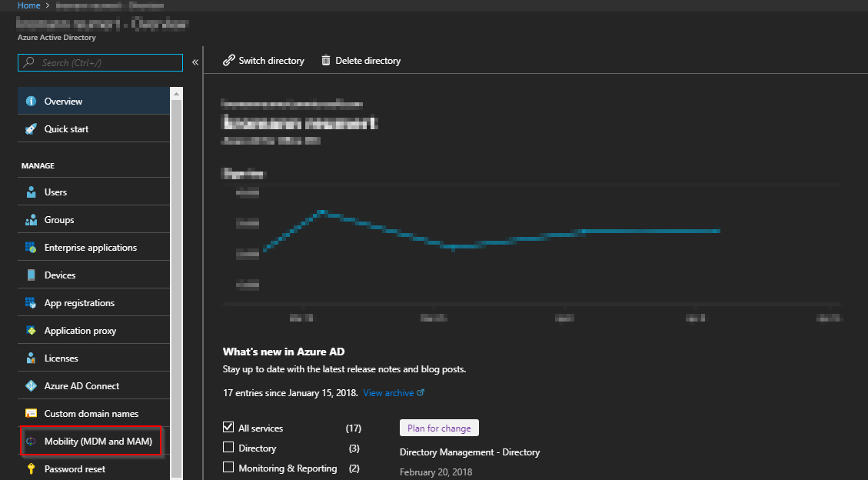Go to Home breadcrumb
Image resolution: width=868 pixels, height=480 pixels.
click(x=28, y=5)
